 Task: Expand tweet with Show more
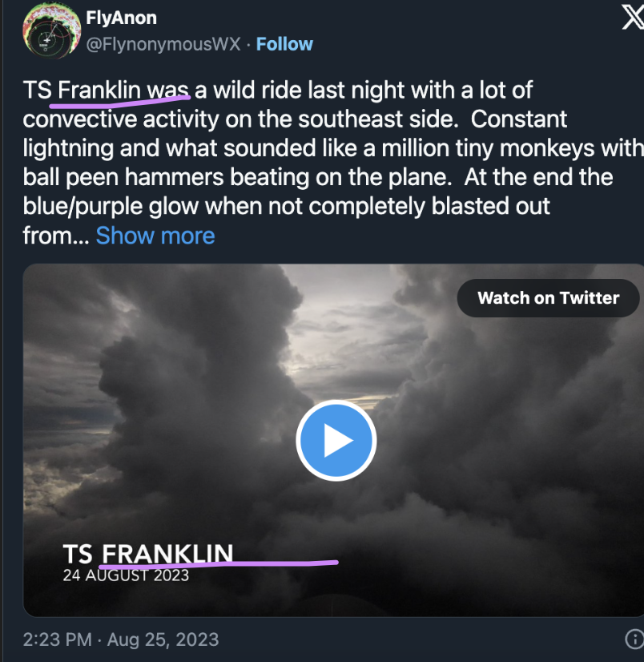[155, 235]
